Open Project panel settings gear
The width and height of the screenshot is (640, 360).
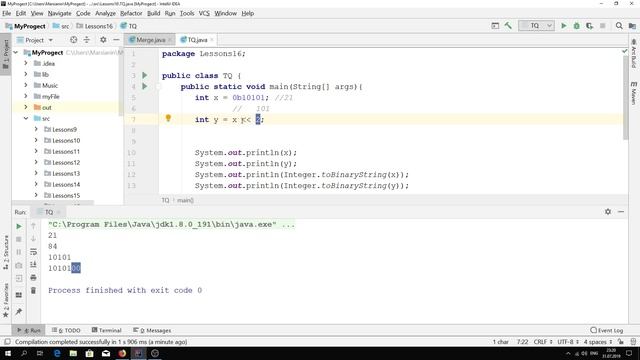click(x=103, y=40)
